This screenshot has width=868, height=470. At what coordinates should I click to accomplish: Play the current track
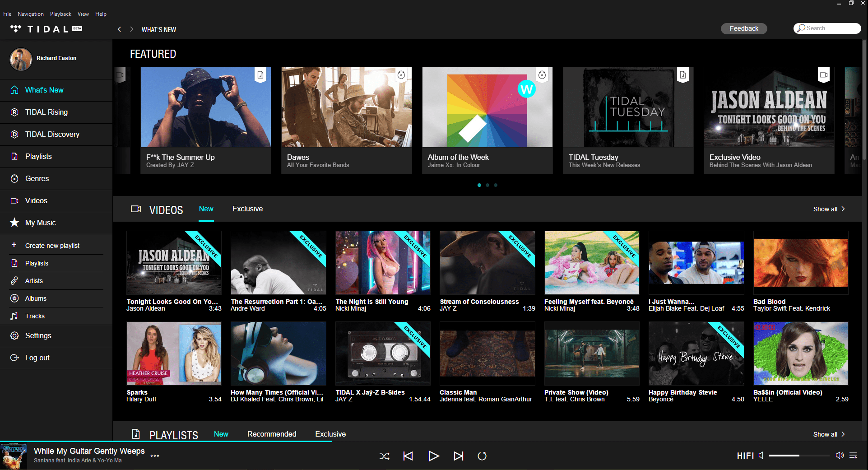433,456
